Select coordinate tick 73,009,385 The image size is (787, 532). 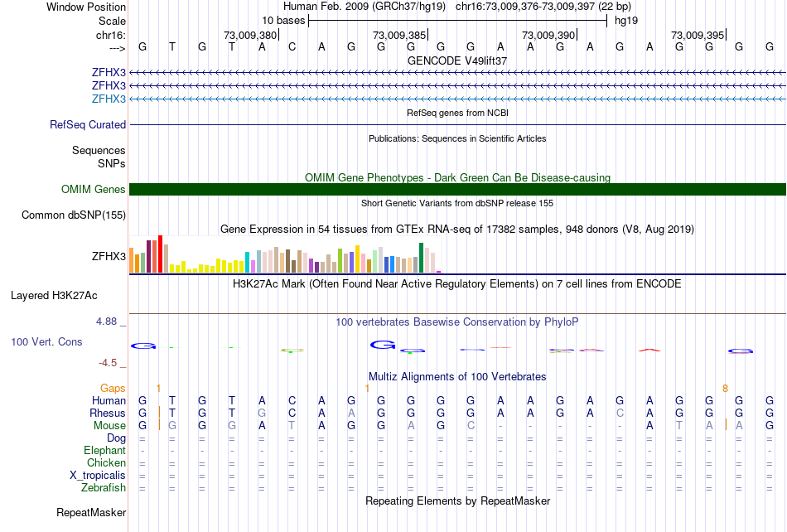point(399,35)
